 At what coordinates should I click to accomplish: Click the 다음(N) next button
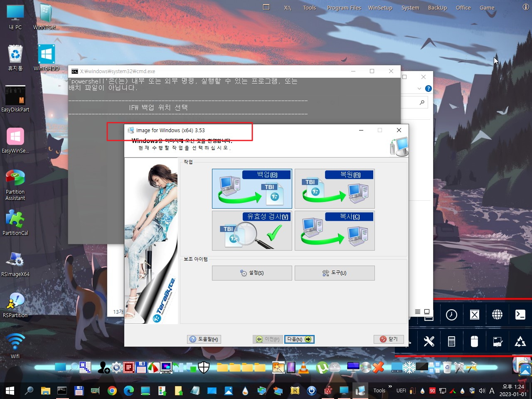(x=299, y=339)
